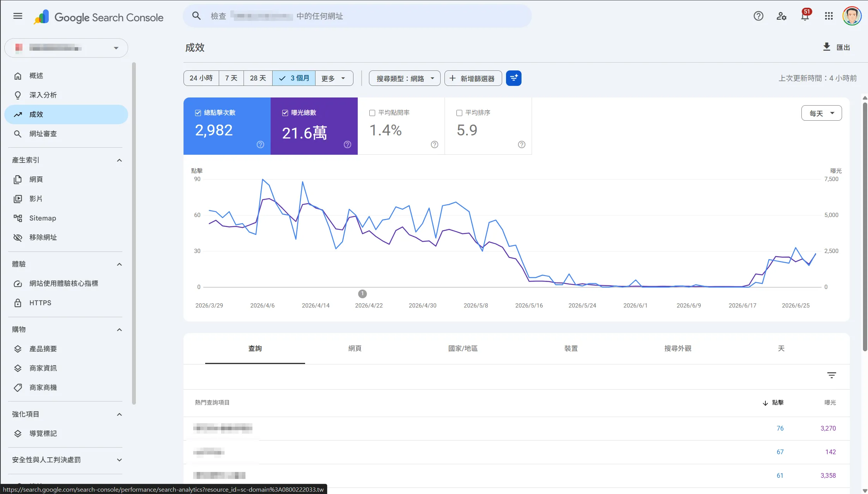Click the table filter rows icon
Screen dimensions: 868x494
[832, 375]
